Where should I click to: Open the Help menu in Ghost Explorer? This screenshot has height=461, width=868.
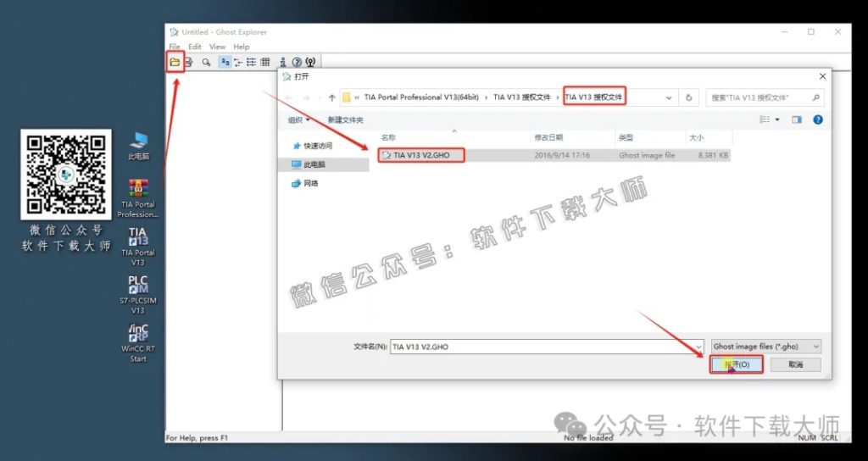pyautogui.click(x=242, y=47)
